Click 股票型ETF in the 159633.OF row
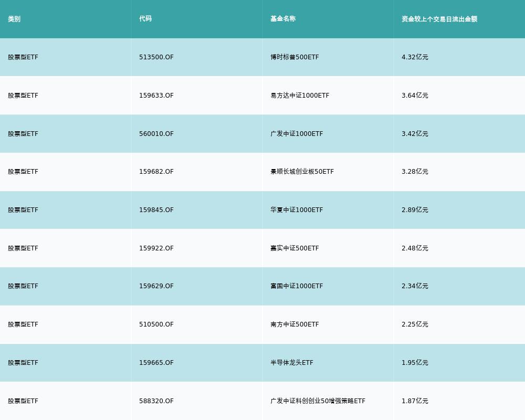525x420 pixels. (x=23, y=96)
